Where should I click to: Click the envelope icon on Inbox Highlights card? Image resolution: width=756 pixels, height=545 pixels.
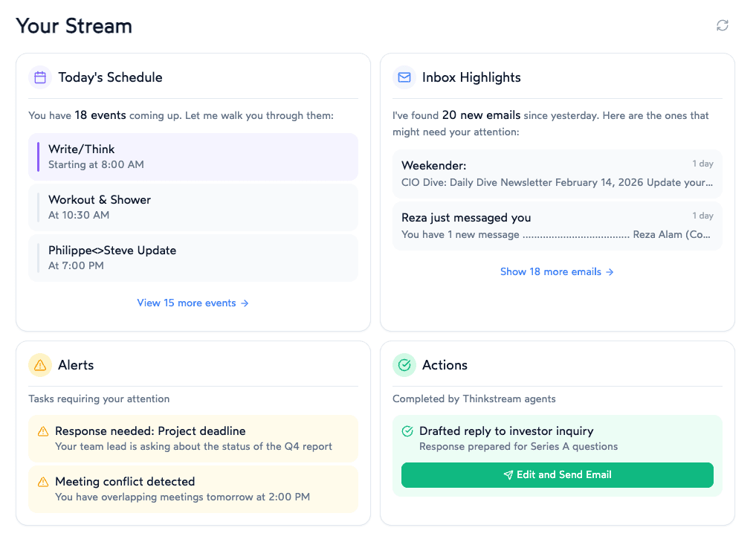coord(404,77)
